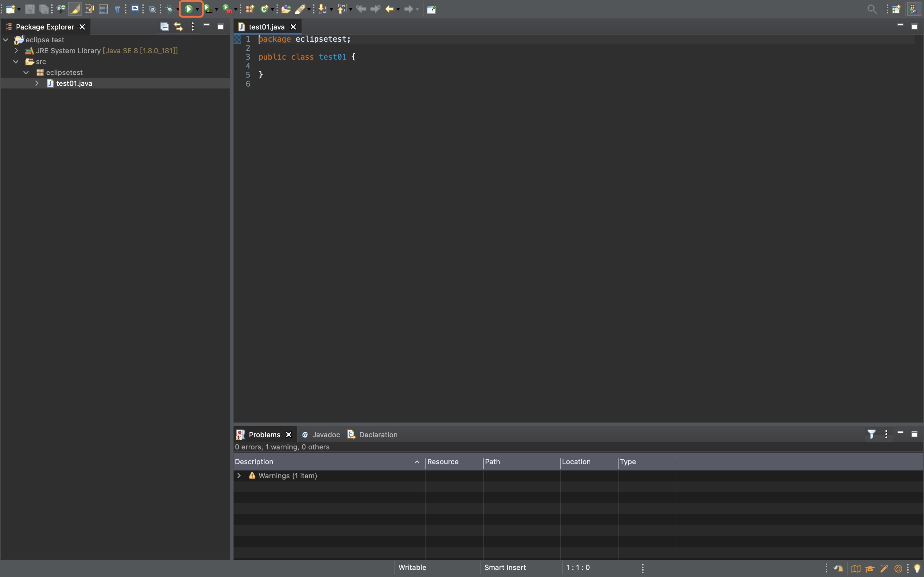Image resolution: width=924 pixels, height=577 pixels.
Task: Click the Open Perspective icon
Action: tap(896, 9)
